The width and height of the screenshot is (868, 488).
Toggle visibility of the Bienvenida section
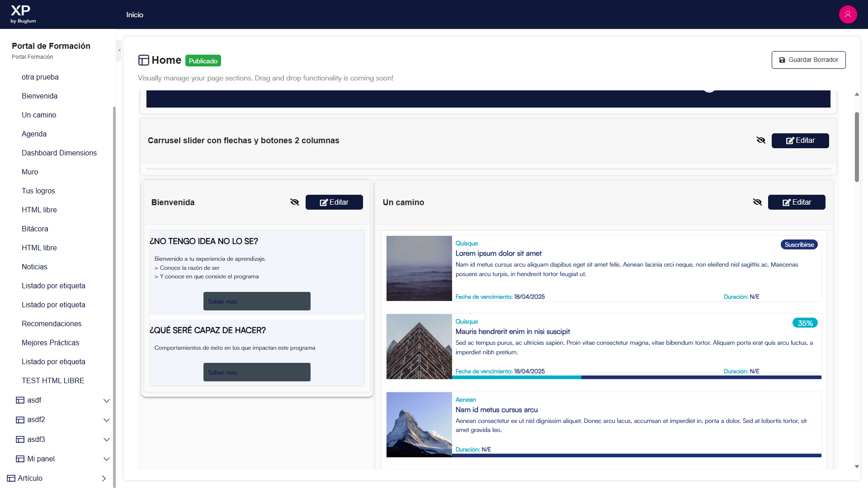[x=295, y=202]
